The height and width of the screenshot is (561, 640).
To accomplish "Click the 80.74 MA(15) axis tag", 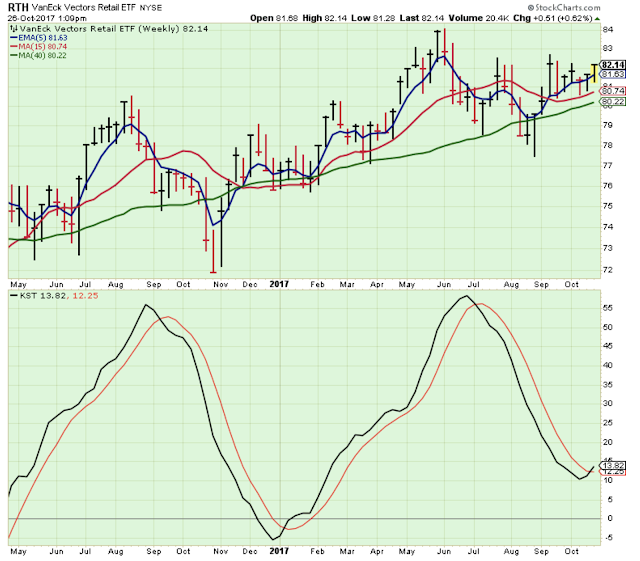I will click(613, 91).
